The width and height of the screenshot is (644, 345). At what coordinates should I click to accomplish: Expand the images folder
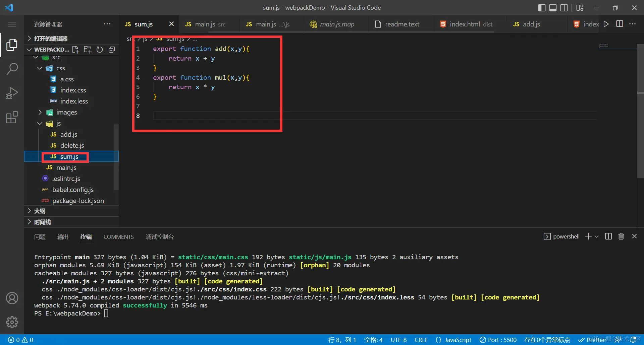point(40,112)
